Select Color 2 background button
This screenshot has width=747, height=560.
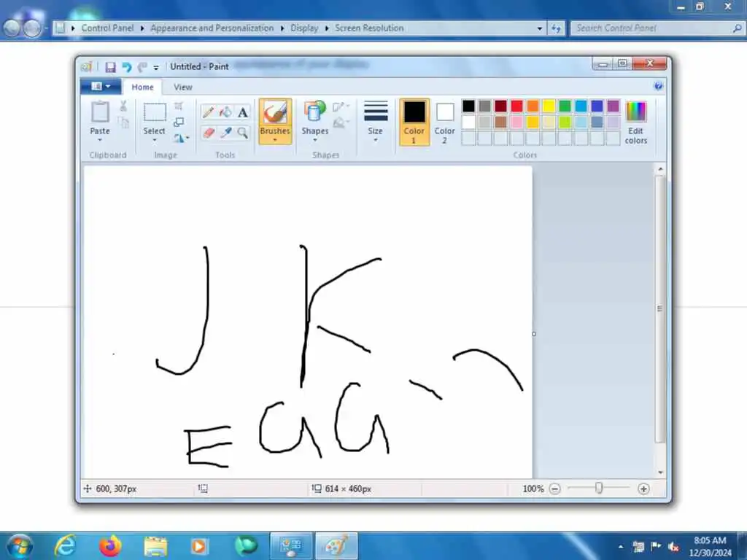444,122
